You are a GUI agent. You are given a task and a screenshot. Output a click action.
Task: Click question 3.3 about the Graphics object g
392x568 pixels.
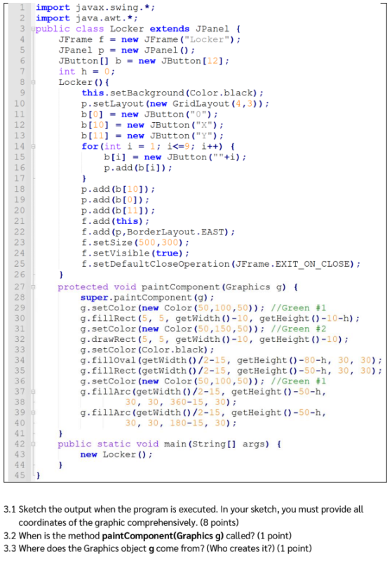coord(158,549)
